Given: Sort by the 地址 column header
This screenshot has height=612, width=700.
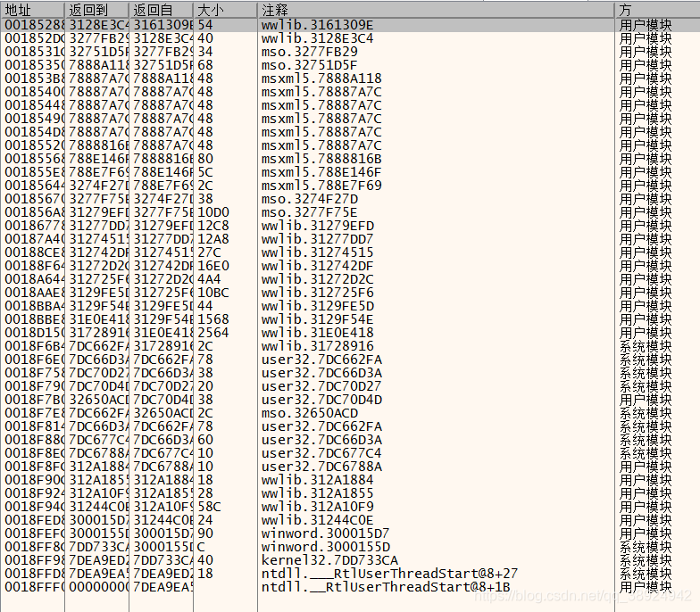Looking at the screenshot, I should (x=32, y=10).
